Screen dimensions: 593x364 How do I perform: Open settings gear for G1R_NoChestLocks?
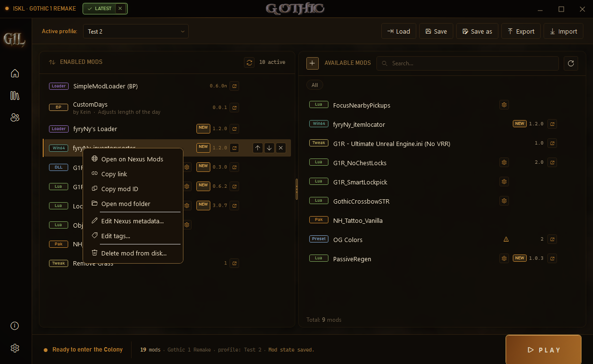(x=504, y=162)
